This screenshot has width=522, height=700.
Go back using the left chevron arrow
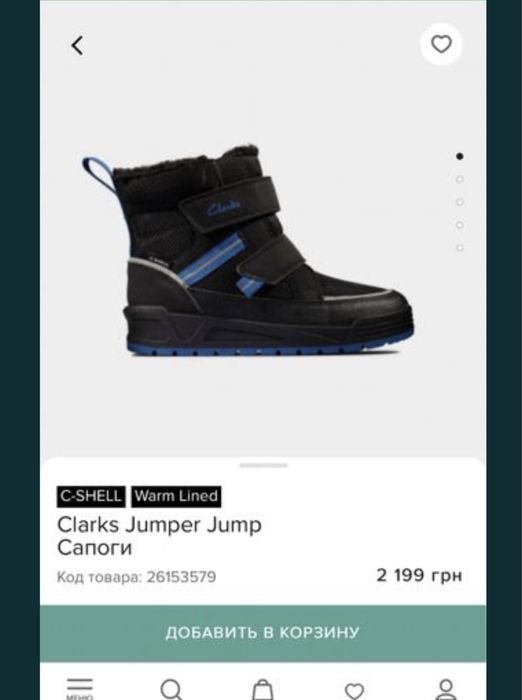(77, 46)
